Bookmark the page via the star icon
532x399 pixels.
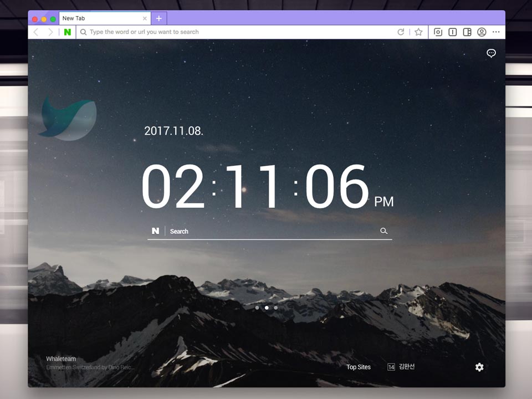pyautogui.click(x=418, y=32)
